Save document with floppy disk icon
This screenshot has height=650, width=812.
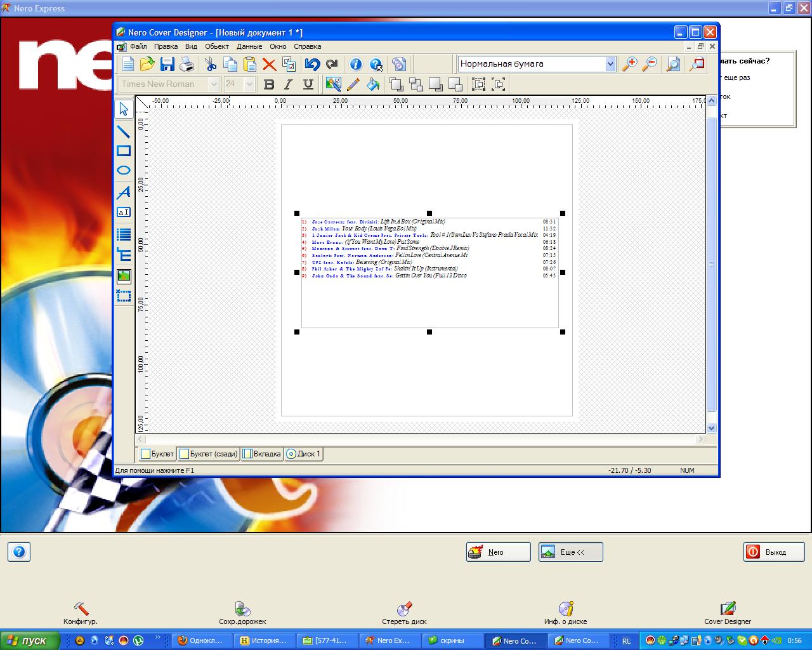click(x=167, y=64)
